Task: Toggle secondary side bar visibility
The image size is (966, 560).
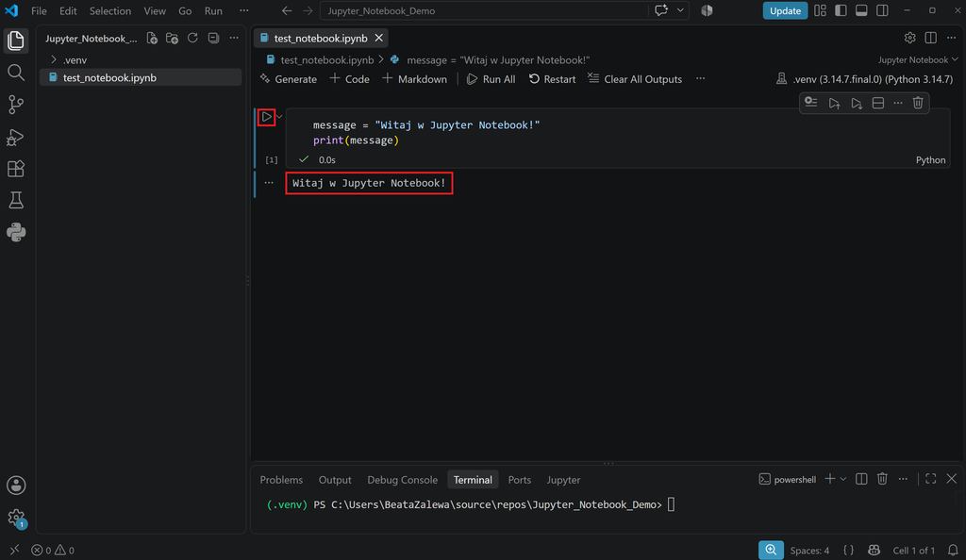Action: point(882,10)
